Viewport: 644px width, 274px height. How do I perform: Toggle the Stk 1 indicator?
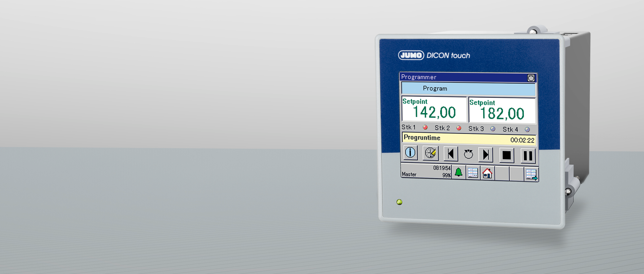(x=425, y=127)
